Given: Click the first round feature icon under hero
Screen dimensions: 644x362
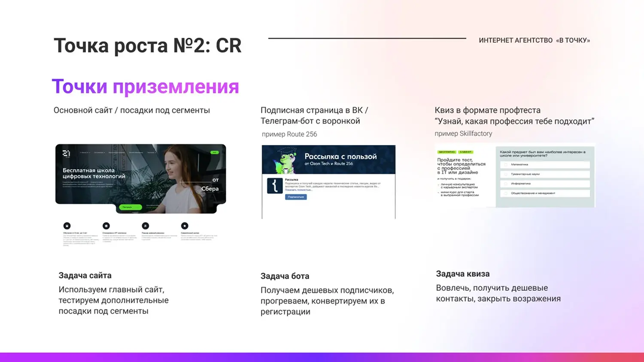Looking at the screenshot, I should [x=67, y=226].
